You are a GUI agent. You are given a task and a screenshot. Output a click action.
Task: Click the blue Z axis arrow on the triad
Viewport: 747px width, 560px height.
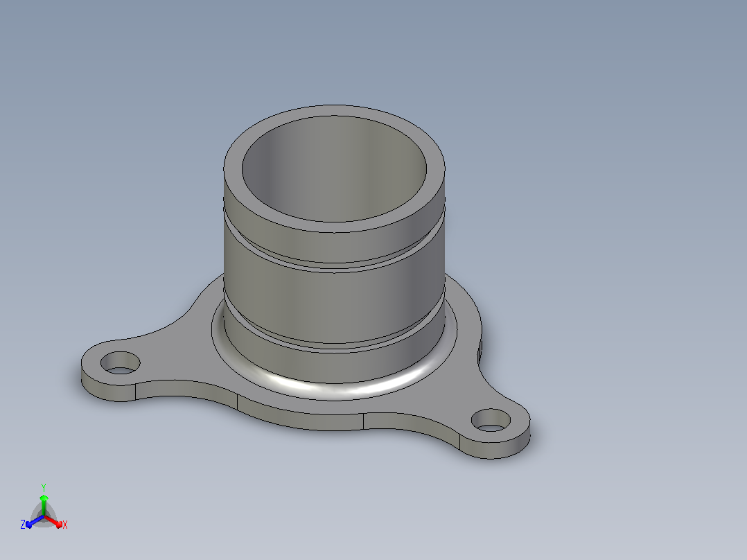35,522
